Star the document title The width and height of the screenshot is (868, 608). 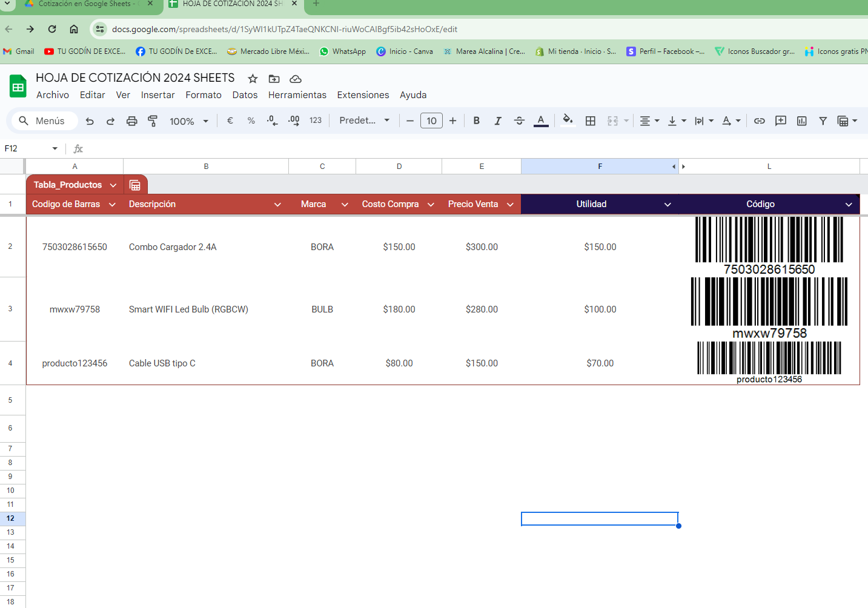point(253,79)
